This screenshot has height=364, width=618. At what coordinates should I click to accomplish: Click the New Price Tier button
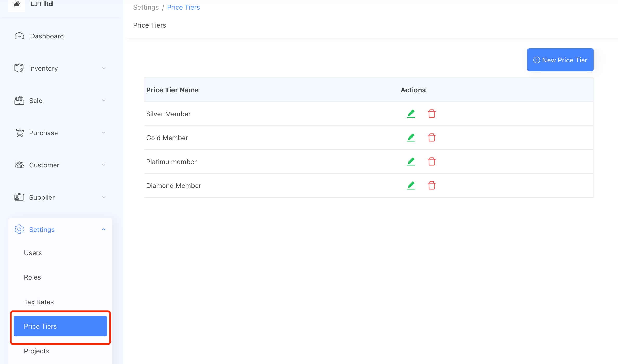pos(560,60)
